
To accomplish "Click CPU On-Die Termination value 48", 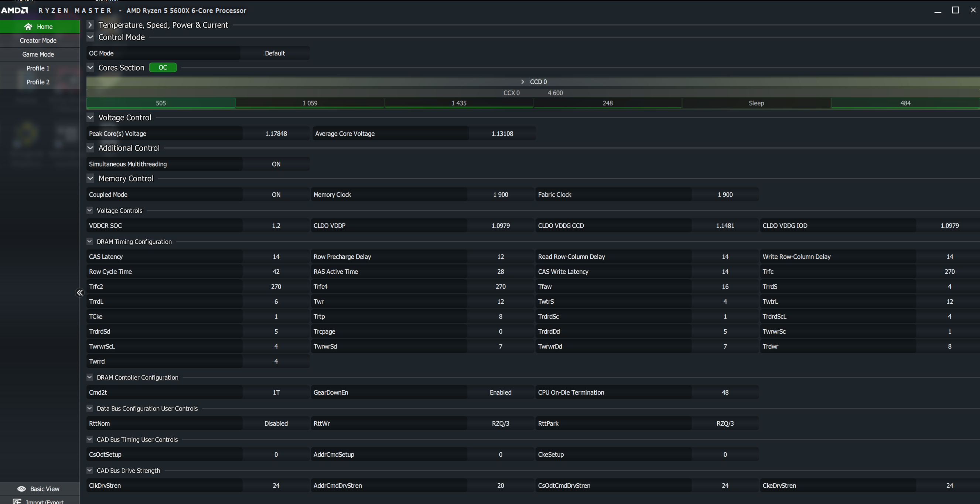I will click(x=725, y=392).
